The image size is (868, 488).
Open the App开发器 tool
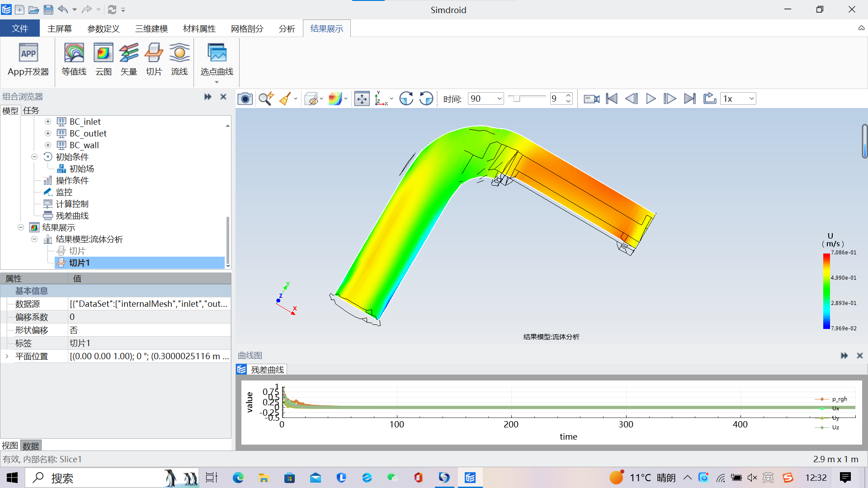tap(28, 60)
